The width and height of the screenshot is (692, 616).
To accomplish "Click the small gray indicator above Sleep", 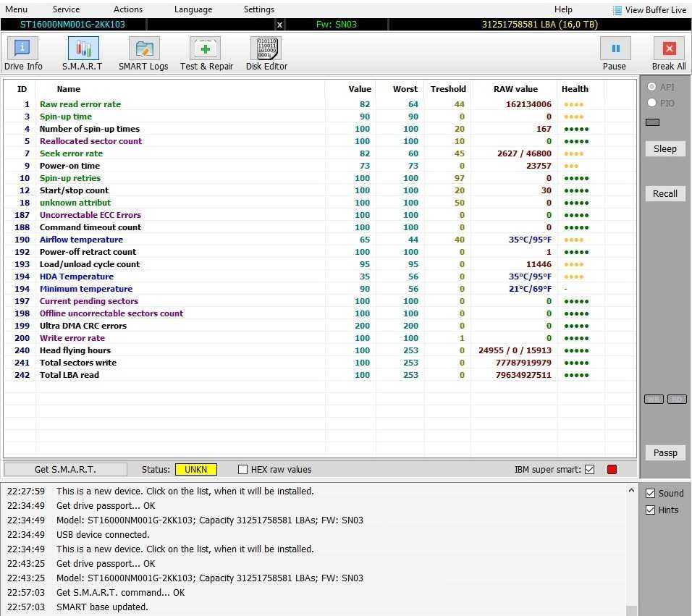I will pos(652,122).
